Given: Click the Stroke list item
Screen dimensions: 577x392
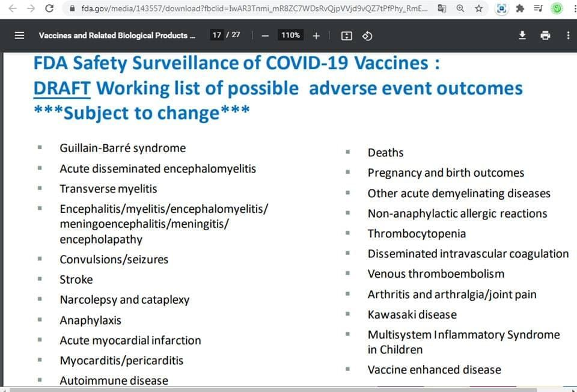Looking at the screenshot, I should (x=76, y=280).
